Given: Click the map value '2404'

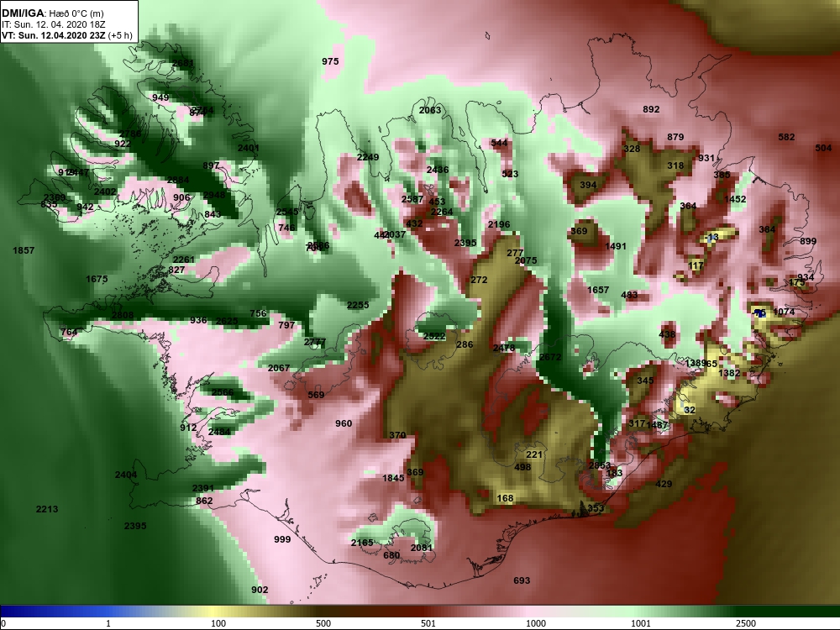Looking at the screenshot, I should pyautogui.click(x=125, y=475).
